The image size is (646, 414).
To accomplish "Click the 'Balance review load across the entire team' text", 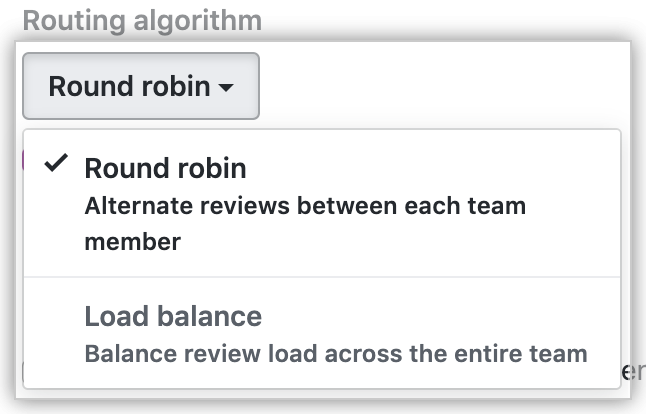I will click(335, 353).
